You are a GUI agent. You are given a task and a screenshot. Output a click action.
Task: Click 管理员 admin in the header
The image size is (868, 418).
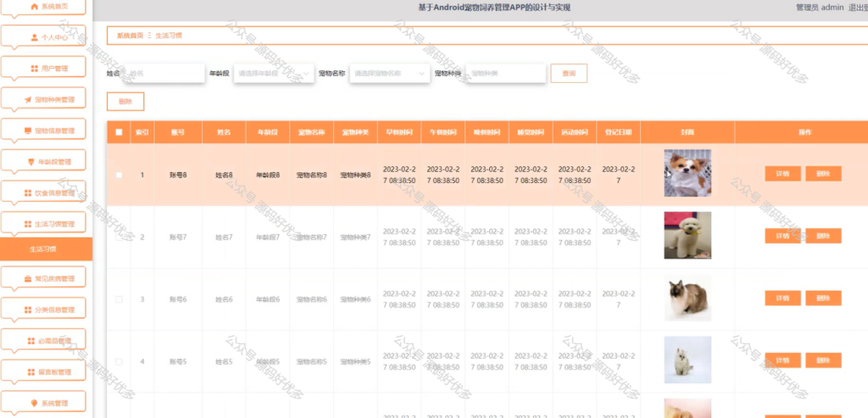point(820,7)
